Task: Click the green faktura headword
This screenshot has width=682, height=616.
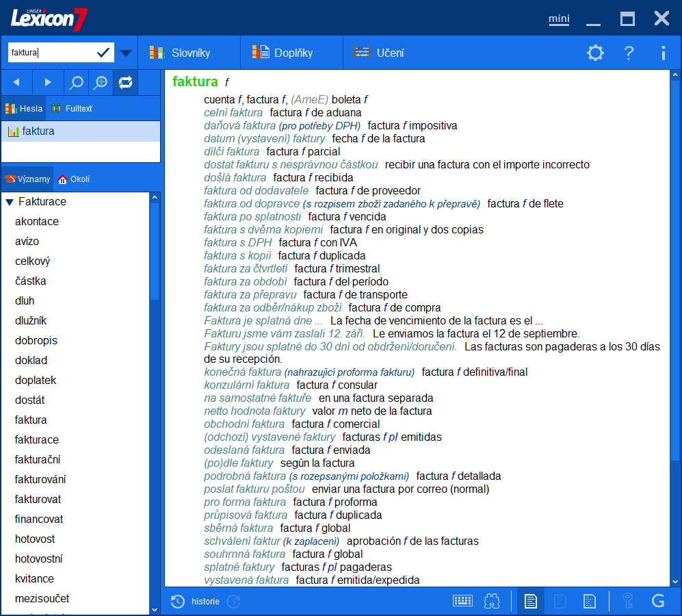Action: tap(195, 81)
